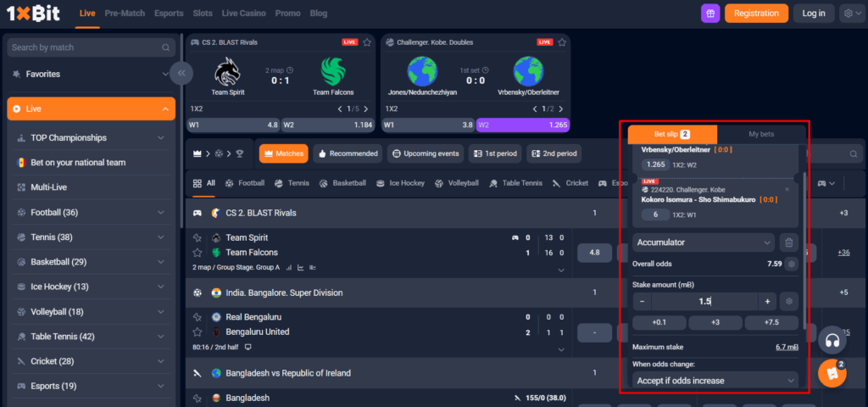Click the Search by match field

click(92, 47)
